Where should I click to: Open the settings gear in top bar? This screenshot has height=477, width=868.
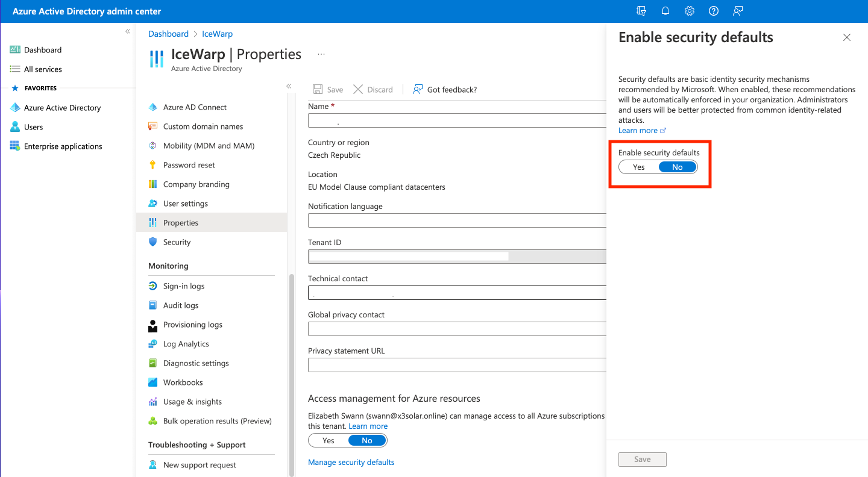tap(690, 11)
